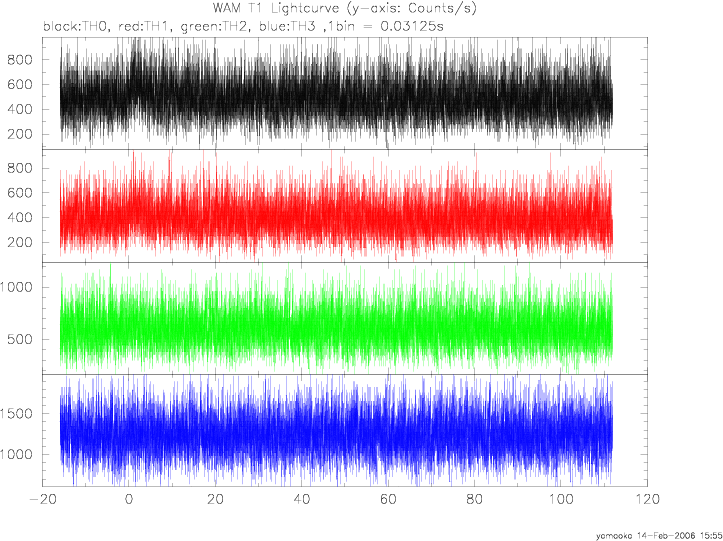Click '600' y-label of black TH0 panel
The image size is (723, 541).
point(19,84)
